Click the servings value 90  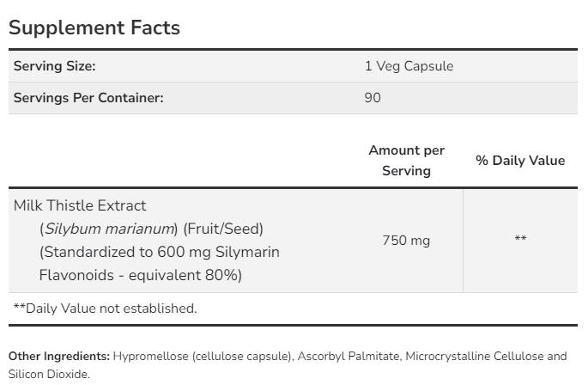point(373,98)
